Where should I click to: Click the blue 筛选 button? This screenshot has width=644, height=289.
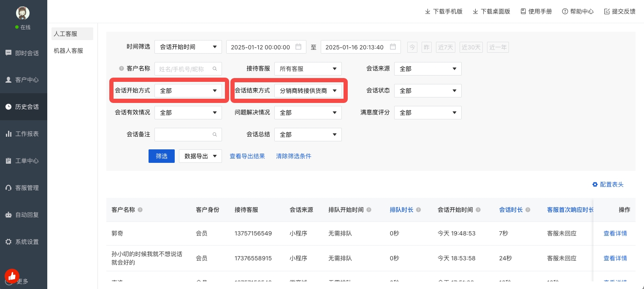tap(162, 156)
